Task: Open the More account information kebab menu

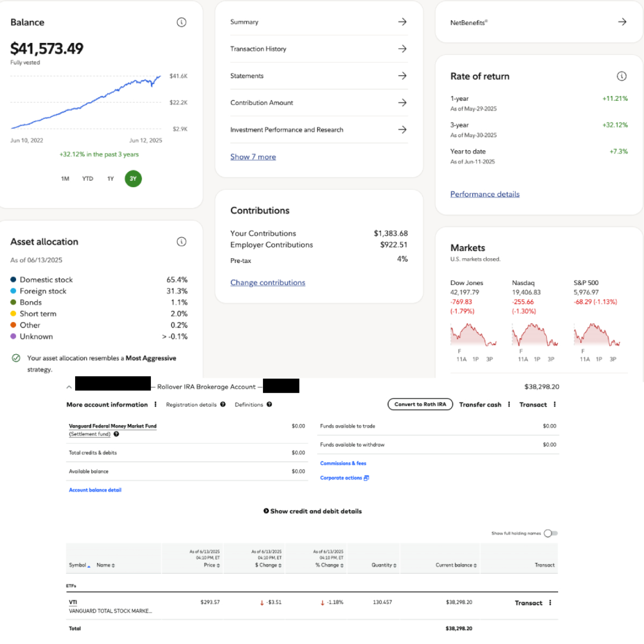Action: coord(156,405)
